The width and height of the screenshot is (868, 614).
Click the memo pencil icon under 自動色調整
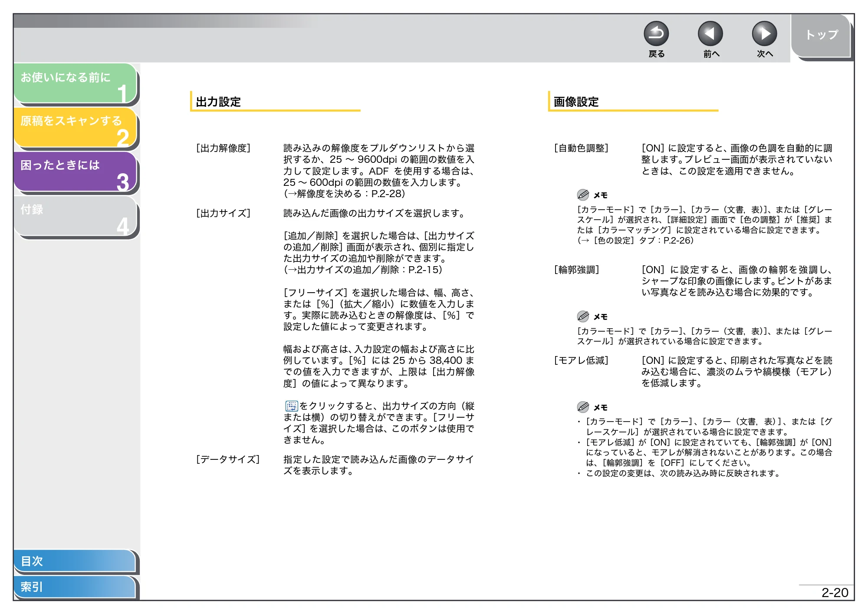coord(583,195)
